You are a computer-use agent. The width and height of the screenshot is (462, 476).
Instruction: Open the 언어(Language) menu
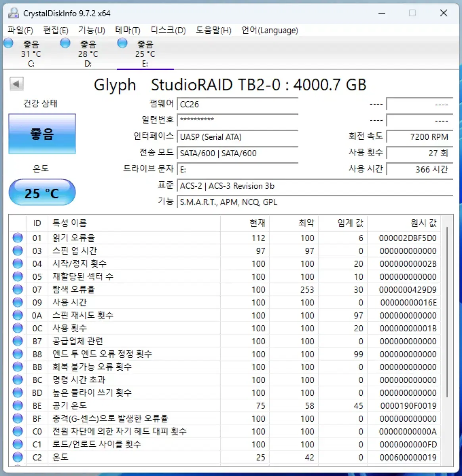point(270,31)
